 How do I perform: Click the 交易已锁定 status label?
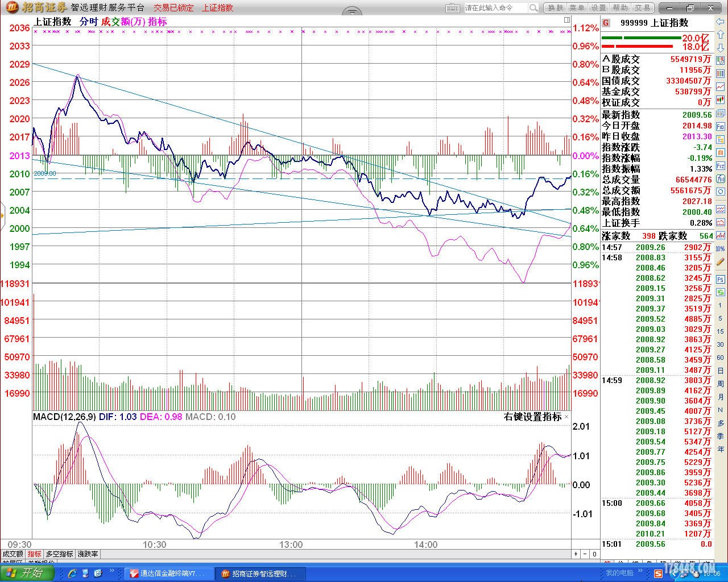point(173,8)
